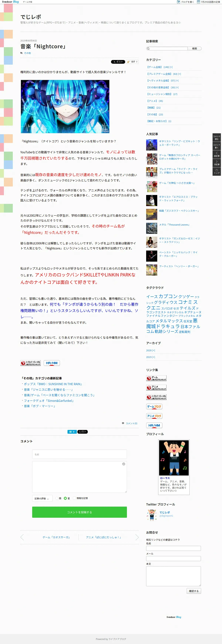222x644 pixels.
Task: Open the 雑記・お知らせ category
Action: 159,121
